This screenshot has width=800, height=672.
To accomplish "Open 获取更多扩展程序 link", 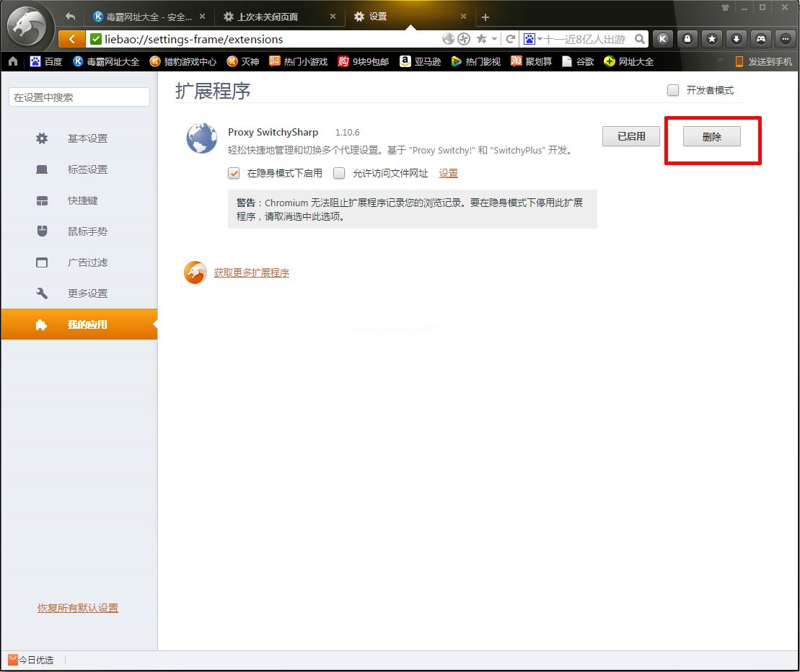I will click(252, 273).
